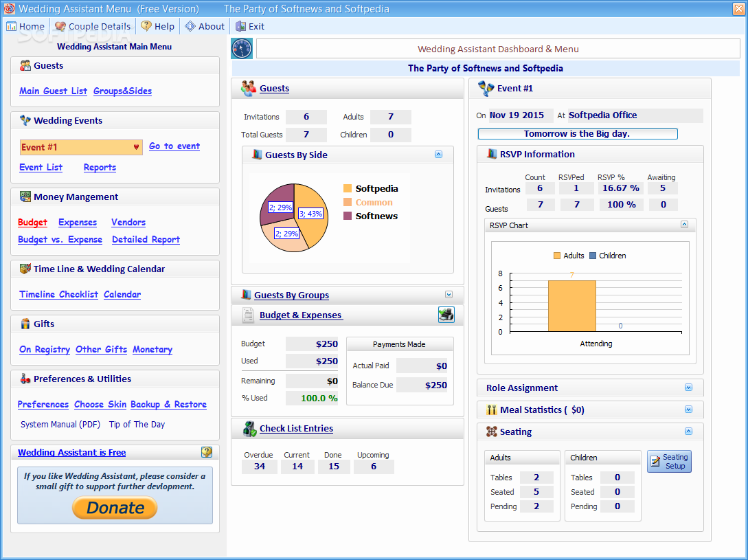Viewport: 748px width, 560px height.
Task: Open the About menu item
Action: pyautogui.click(x=205, y=26)
